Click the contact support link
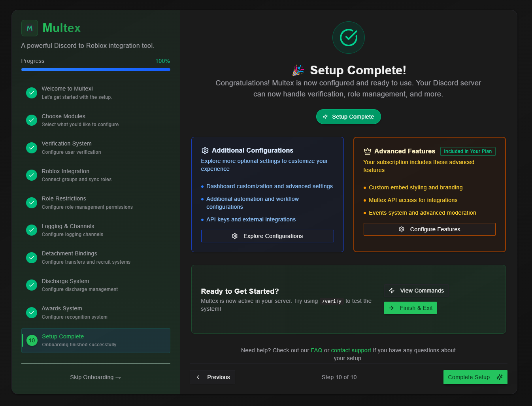This screenshot has height=406, width=532. tap(351, 350)
